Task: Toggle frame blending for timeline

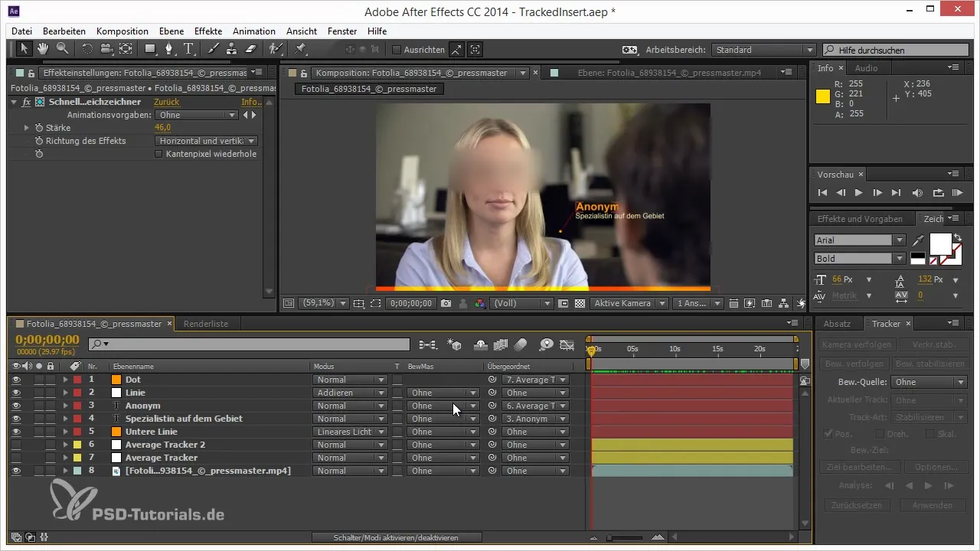Action: (501, 344)
